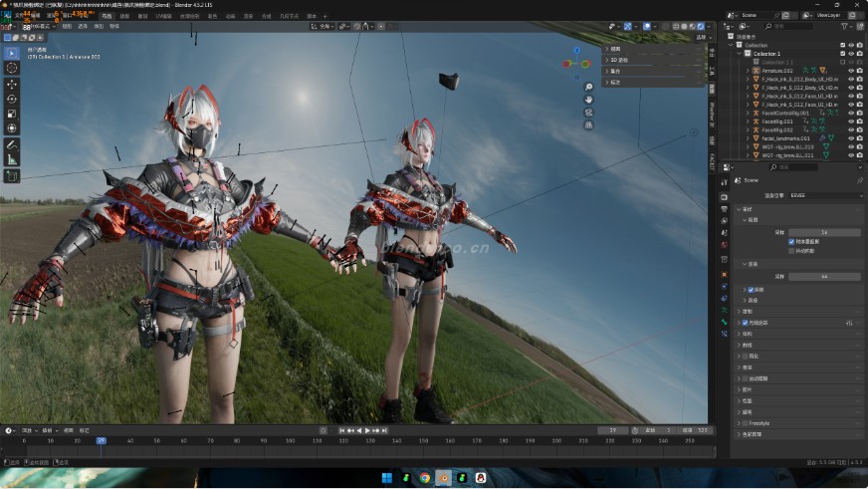Viewport: 868px width, 489px height.
Task: Click the outliner filter funnel icon
Action: pos(844,26)
